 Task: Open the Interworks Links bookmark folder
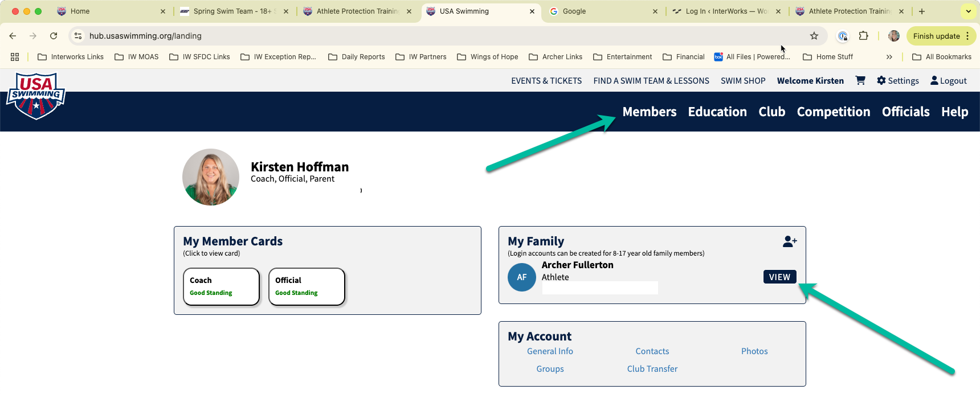coord(71,57)
